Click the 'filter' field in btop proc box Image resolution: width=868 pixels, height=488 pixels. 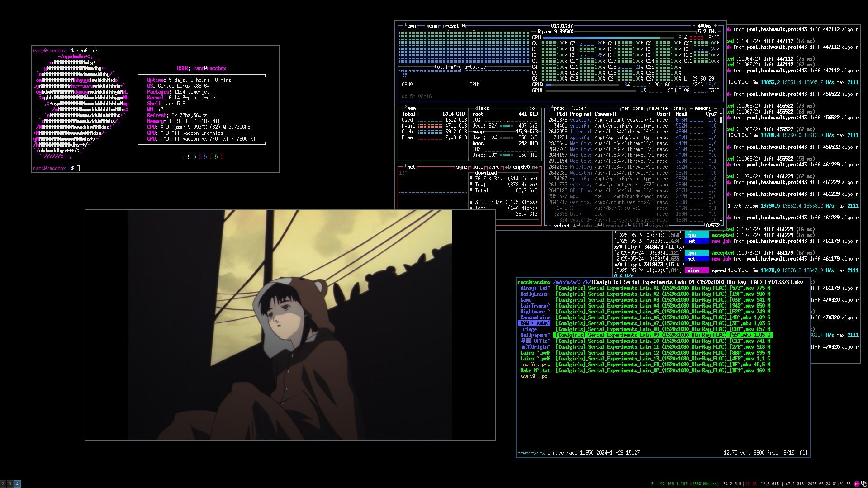coord(578,108)
